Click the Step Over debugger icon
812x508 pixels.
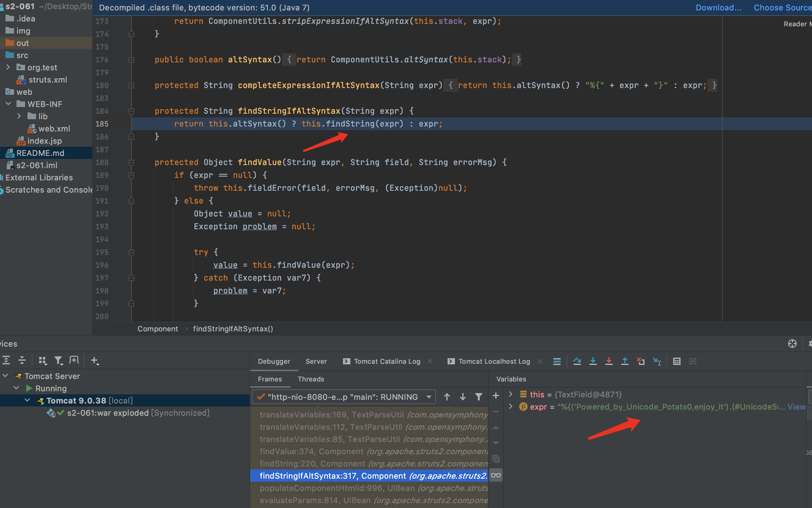tap(577, 362)
